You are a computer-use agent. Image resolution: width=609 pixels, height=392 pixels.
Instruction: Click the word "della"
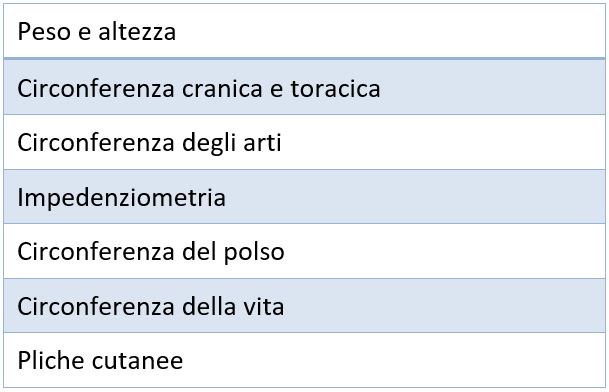coord(209,306)
